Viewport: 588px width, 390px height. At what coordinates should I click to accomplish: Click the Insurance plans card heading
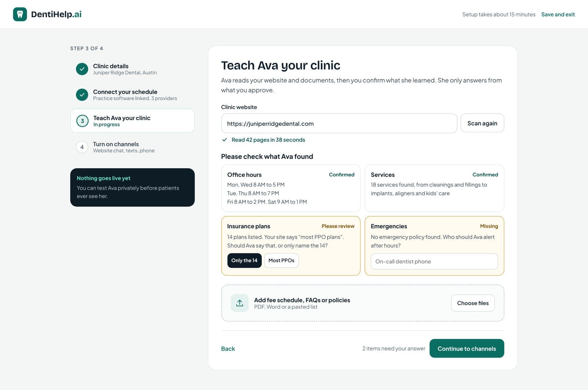coord(248,226)
